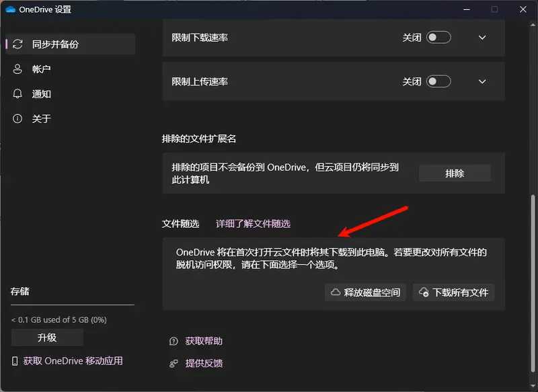Toggle the 限制下载速率 switch
Screen dimensions: 538x392
point(438,38)
